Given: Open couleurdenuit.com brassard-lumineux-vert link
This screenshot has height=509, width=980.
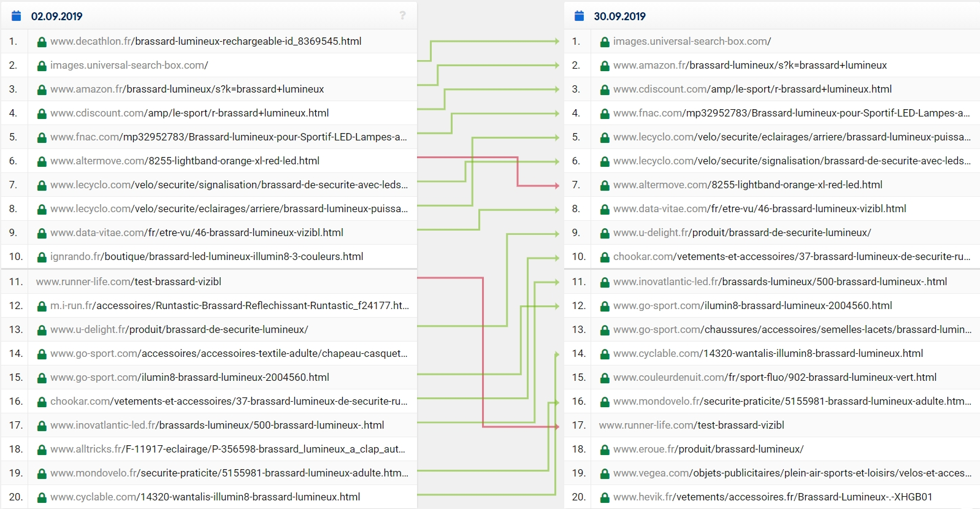Looking at the screenshot, I should click(775, 377).
